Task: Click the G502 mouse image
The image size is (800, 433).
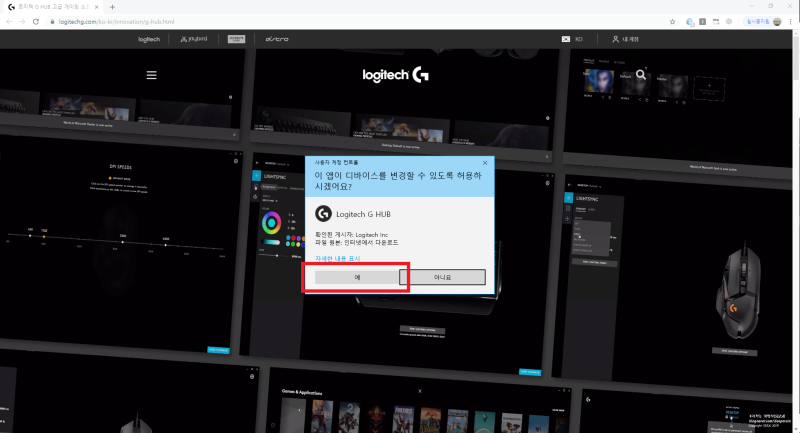Action: click(738, 293)
